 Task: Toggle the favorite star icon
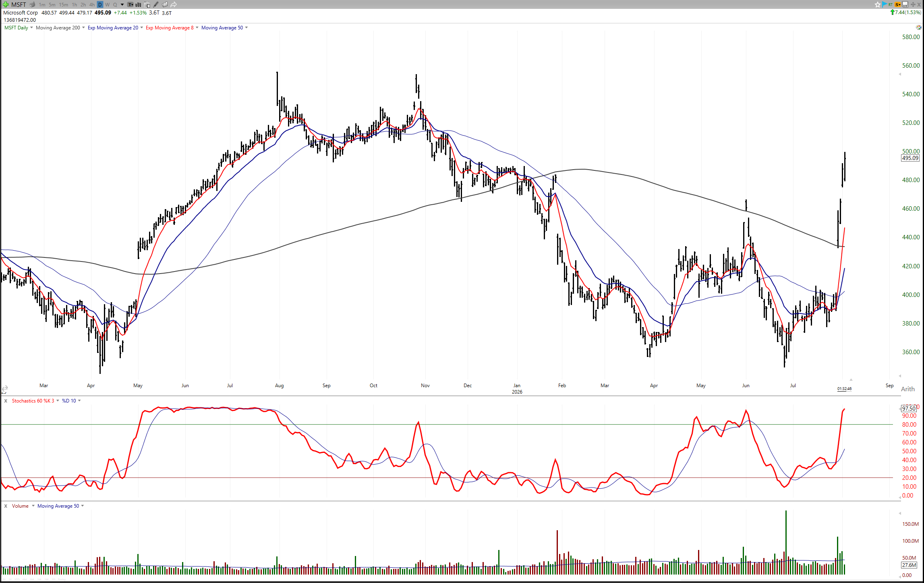click(877, 4)
